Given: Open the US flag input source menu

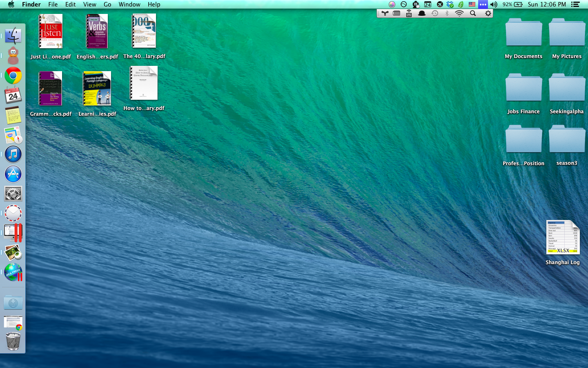Looking at the screenshot, I should click(x=472, y=4).
